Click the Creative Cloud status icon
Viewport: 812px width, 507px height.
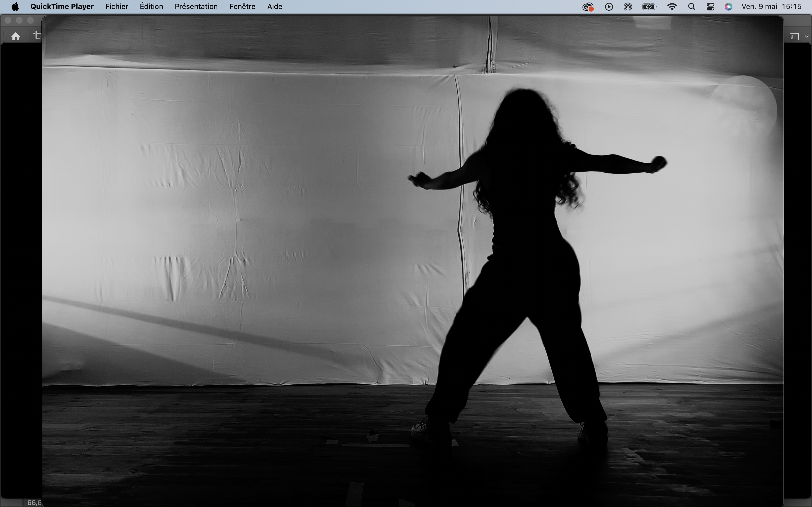click(588, 7)
